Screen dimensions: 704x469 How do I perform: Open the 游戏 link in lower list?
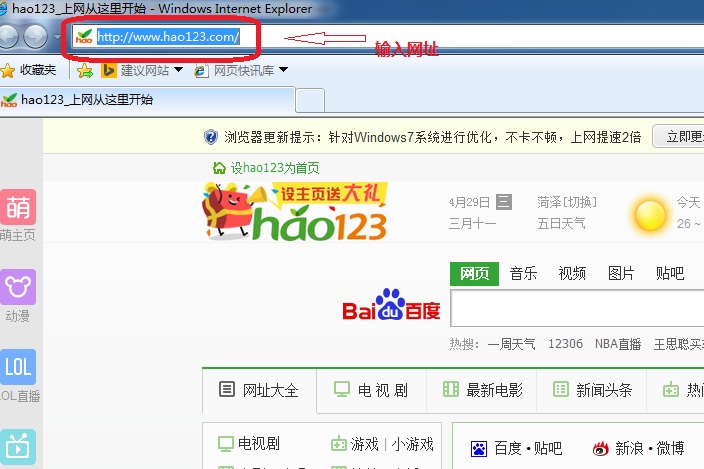(365, 444)
